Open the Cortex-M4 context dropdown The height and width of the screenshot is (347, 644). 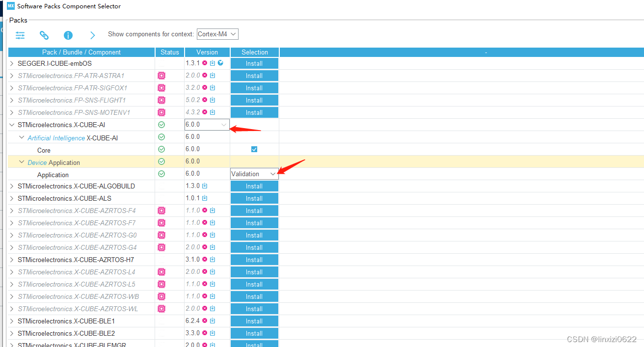tap(217, 34)
